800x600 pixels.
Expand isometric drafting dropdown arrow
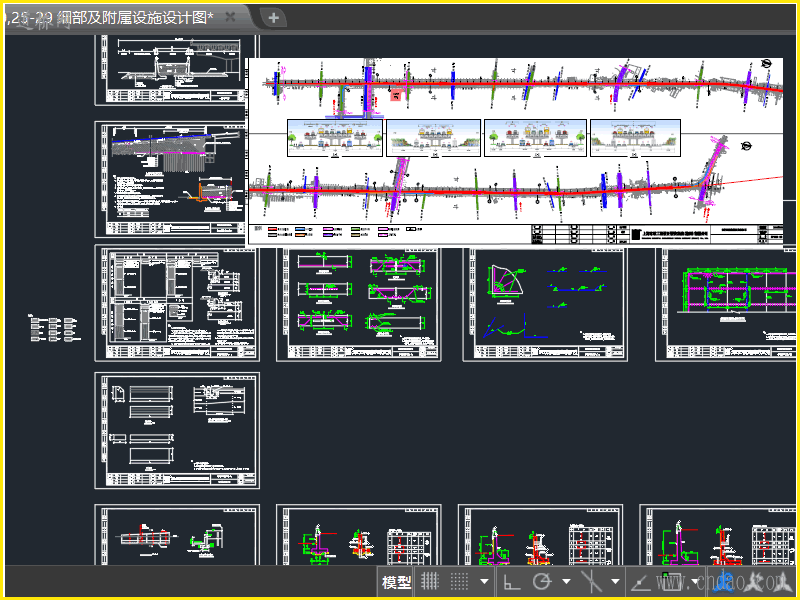615,581
